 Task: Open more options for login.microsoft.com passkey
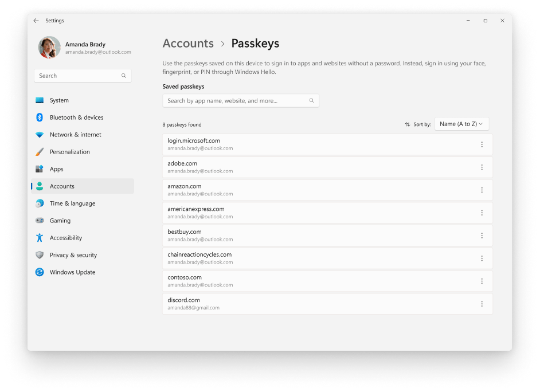click(482, 144)
